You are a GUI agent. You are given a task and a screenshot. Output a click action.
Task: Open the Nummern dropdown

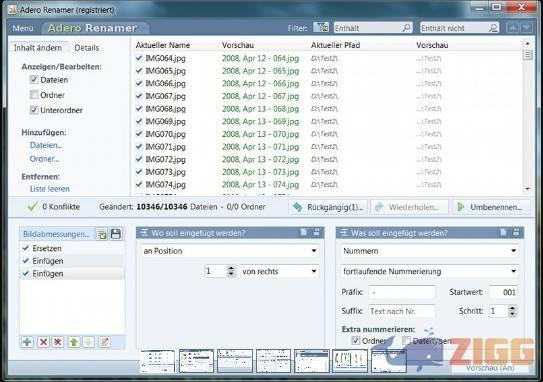point(429,251)
